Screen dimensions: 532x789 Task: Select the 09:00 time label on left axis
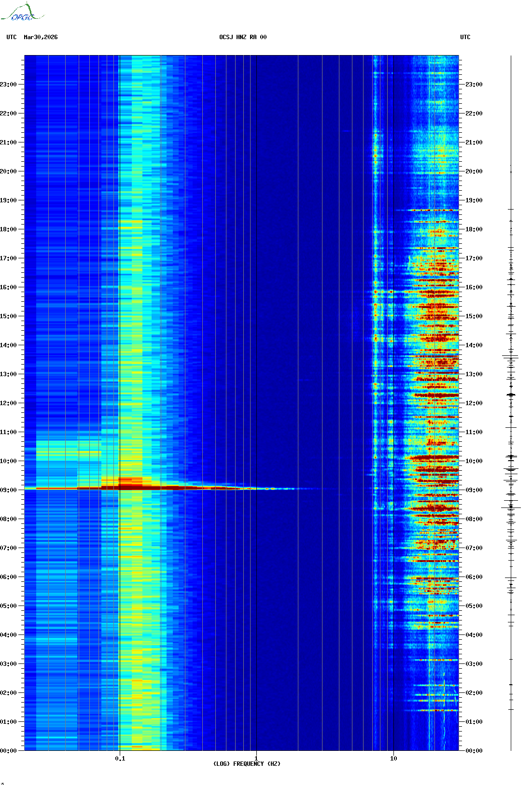pos(8,490)
